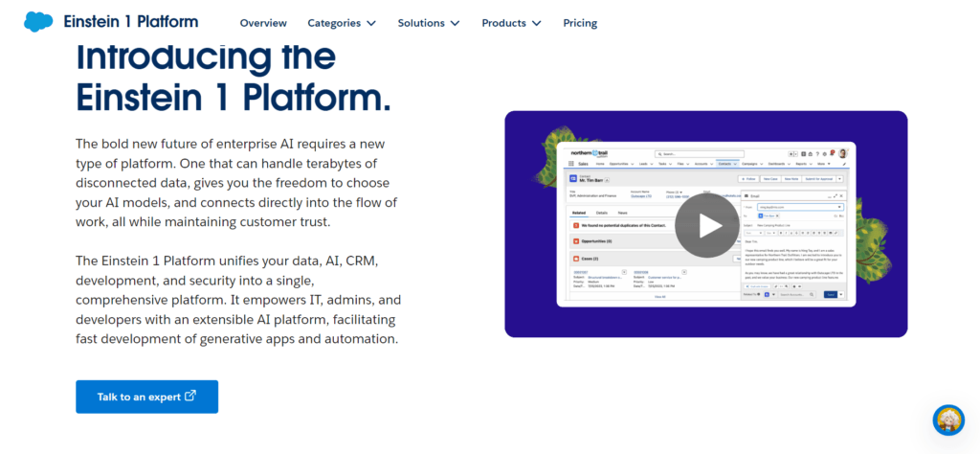The height and width of the screenshot is (454, 980).
Task: Expand the Products dropdown menu
Action: 511,23
